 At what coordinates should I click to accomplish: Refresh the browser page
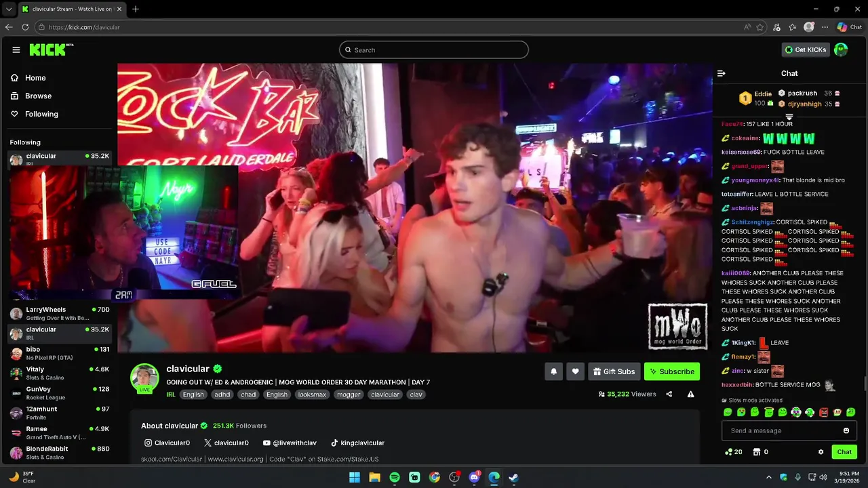pos(25,27)
